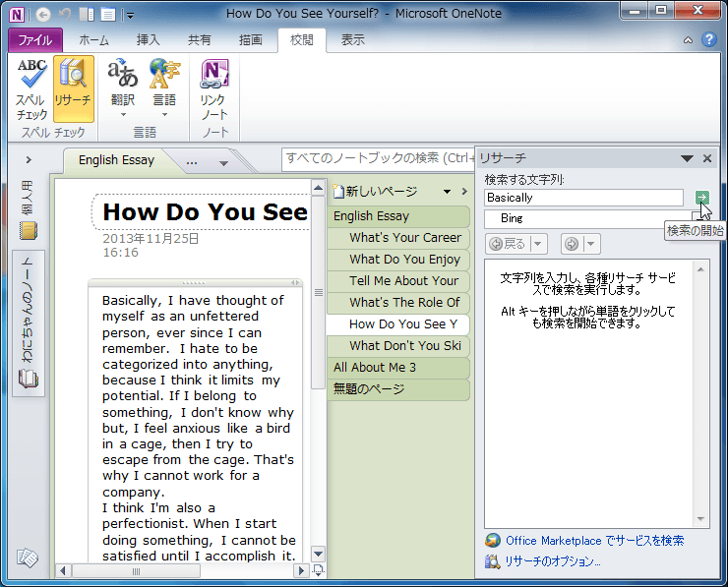
Task: Click the page vertical scrollbar thumb
Action: point(318,292)
